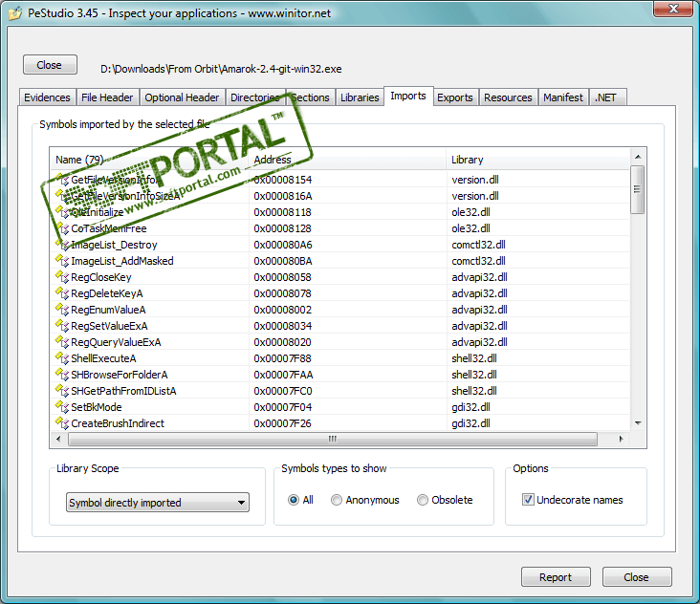The image size is (700, 604).
Task: Click the import icon beside CreateBrushIndirect
Action: point(61,422)
